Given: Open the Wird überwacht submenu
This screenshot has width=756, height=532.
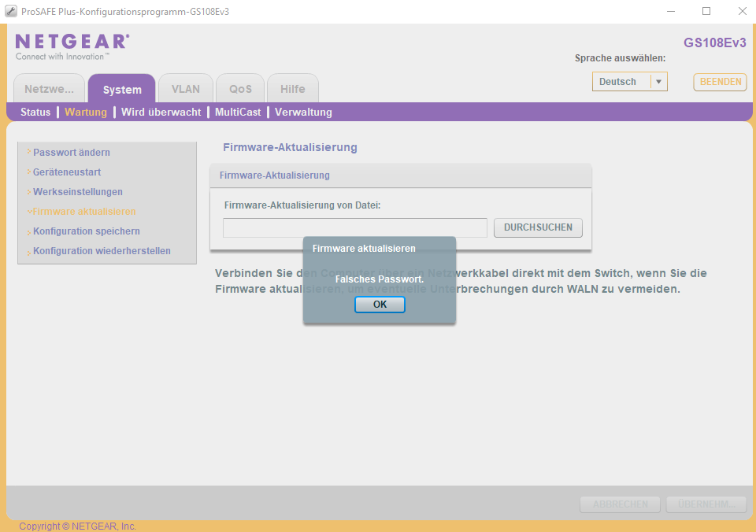Looking at the screenshot, I should click(161, 113).
